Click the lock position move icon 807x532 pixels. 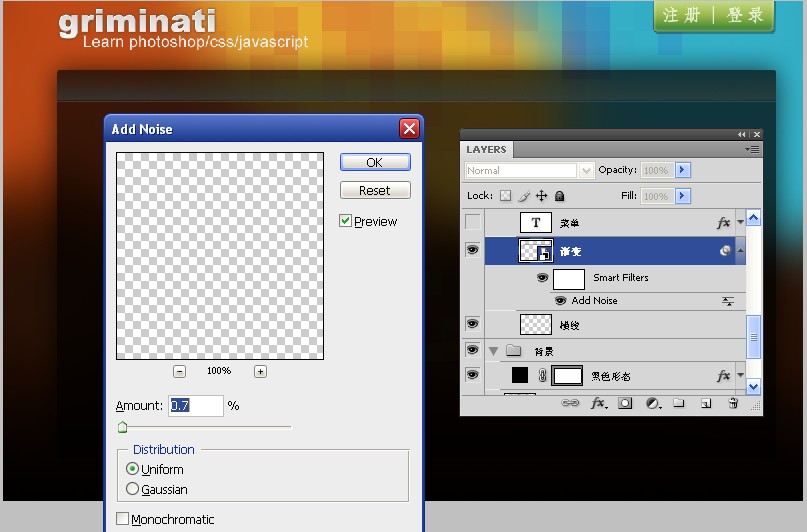[541, 196]
